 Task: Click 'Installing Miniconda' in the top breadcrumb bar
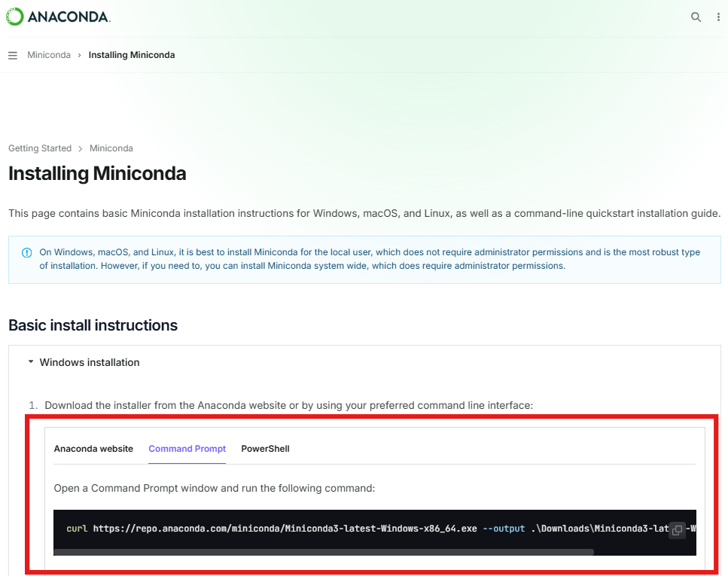132,55
